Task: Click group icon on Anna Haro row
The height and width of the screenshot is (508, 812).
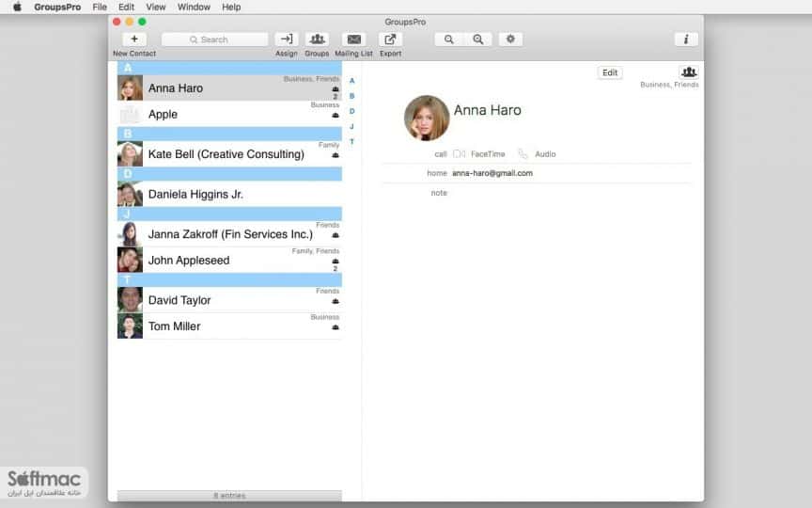Action: 336,89
